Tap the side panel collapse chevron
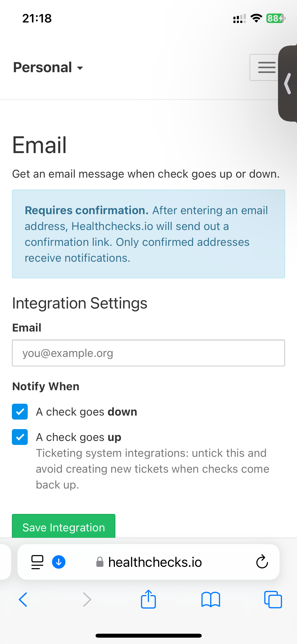The height and width of the screenshot is (644, 297). [288, 84]
